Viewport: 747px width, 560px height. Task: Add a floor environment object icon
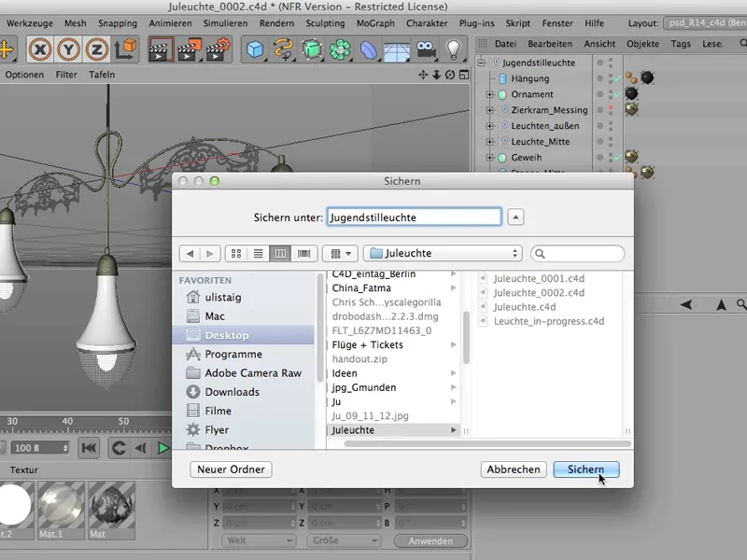pyautogui.click(x=397, y=49)
